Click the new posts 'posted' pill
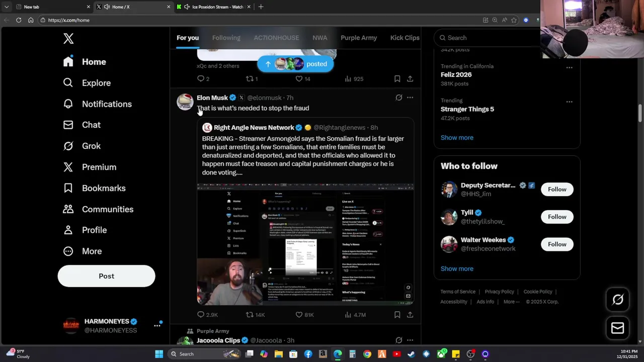 [x=295, y=64]
